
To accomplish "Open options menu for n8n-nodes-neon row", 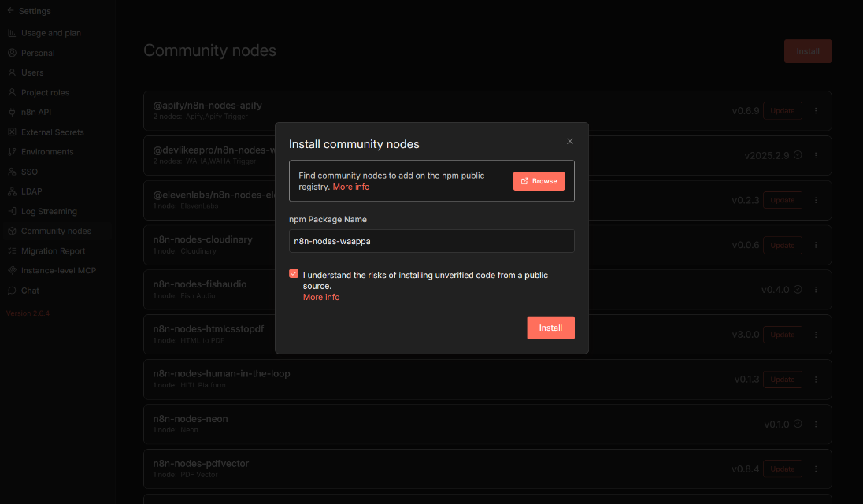I will click(x=816, y=424).
